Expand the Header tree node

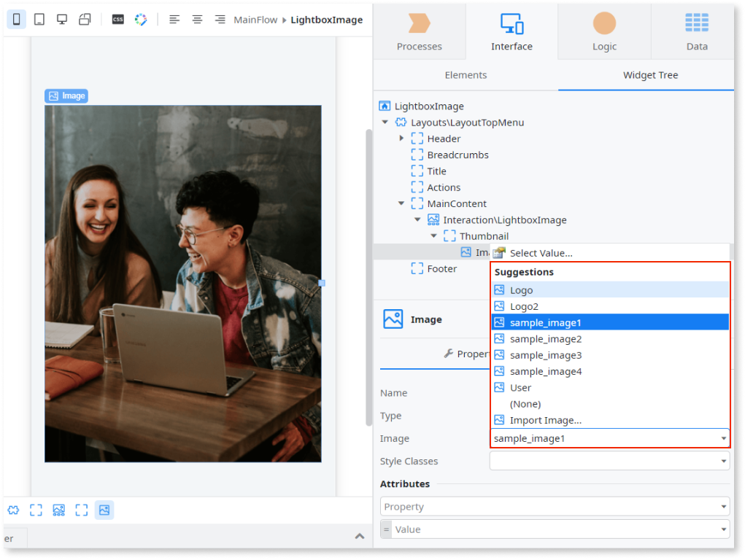[401, 138]
